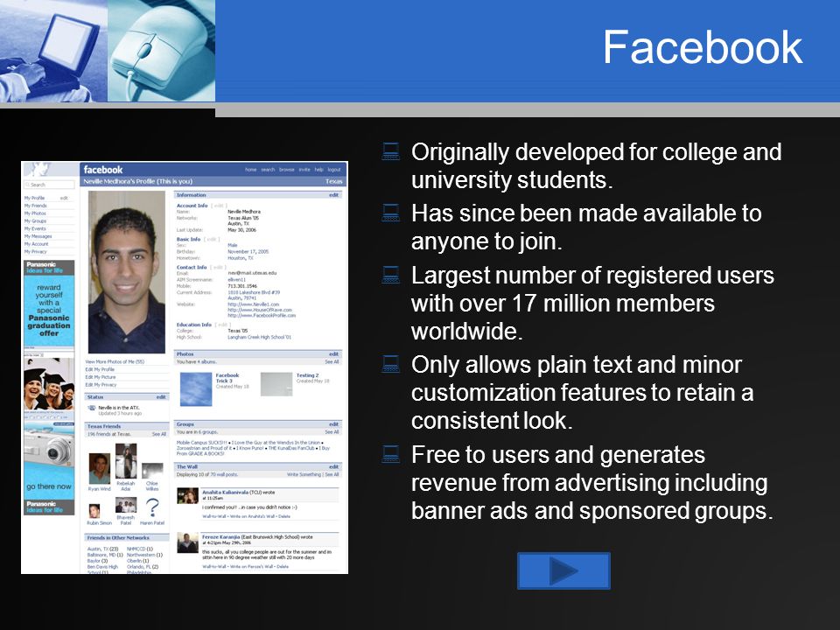Click the laptop bullet beside 'Free to users'
The image size is (840, 630).
[x=391, y=454]
